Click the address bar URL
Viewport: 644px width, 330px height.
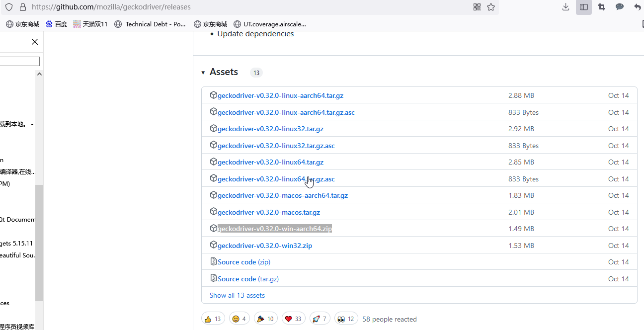coord(111,7)
